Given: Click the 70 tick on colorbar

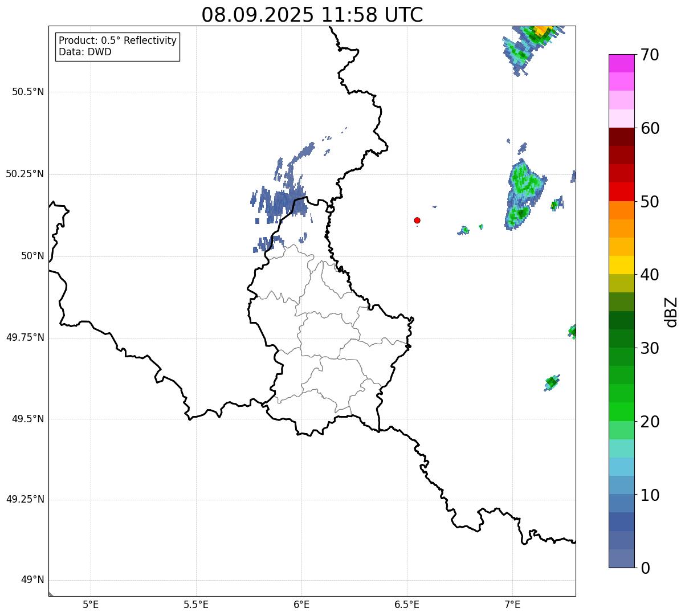Looking at the screenshot, I should pos(650,55).
